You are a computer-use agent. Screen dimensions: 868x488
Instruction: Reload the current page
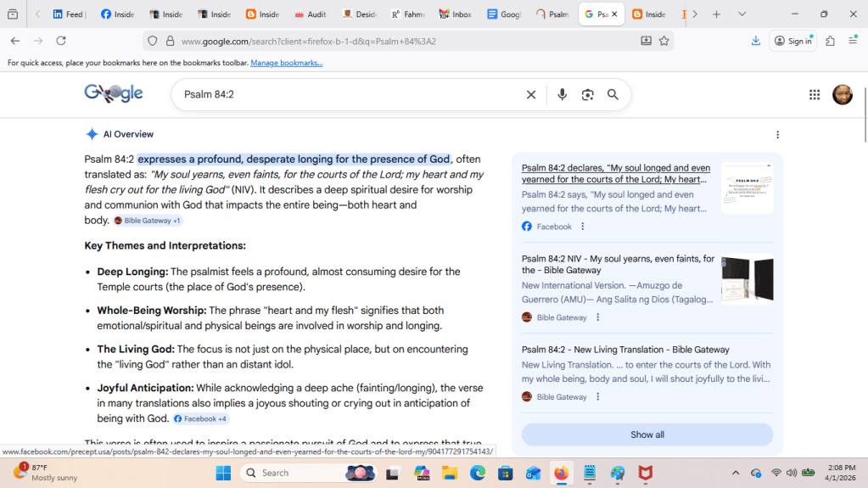point(61,41)
